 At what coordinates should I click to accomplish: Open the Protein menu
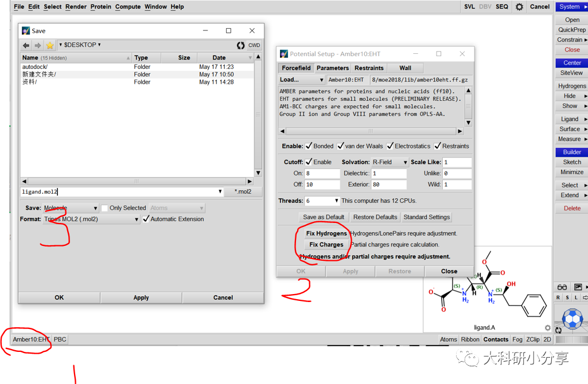tap(100, 7)
